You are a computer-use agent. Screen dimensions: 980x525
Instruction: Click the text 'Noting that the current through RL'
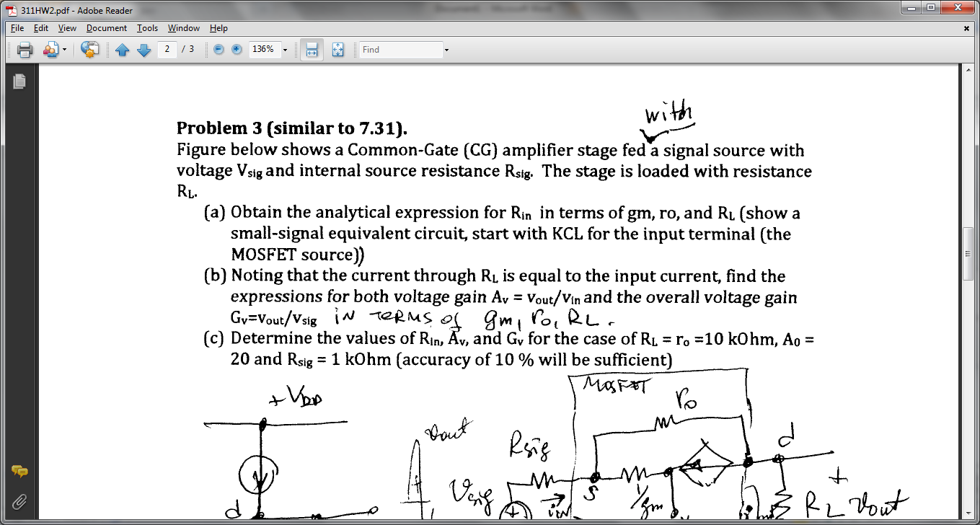(x=364, y=276)
